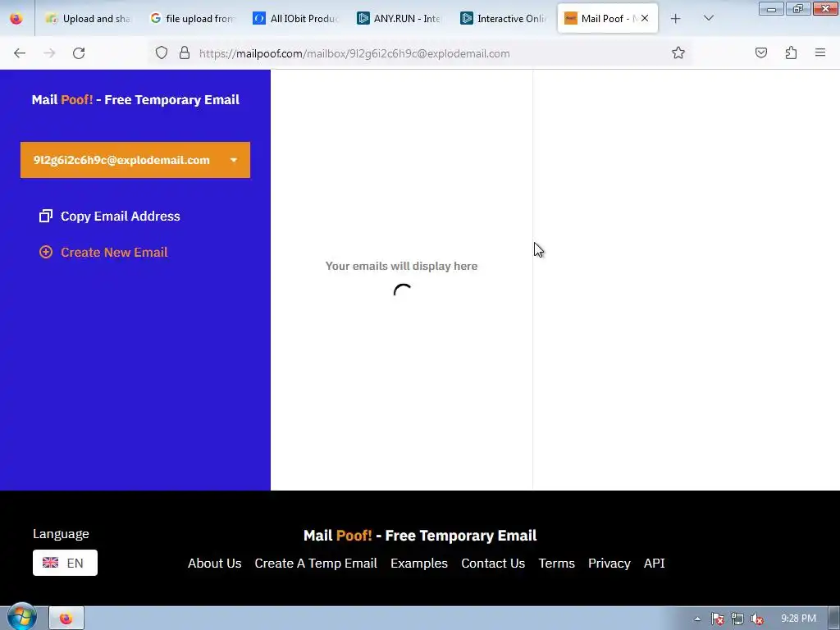840x630 pixels.
Task: View site security padlock info
Action: pyautogui.click(x=185, y=53)
